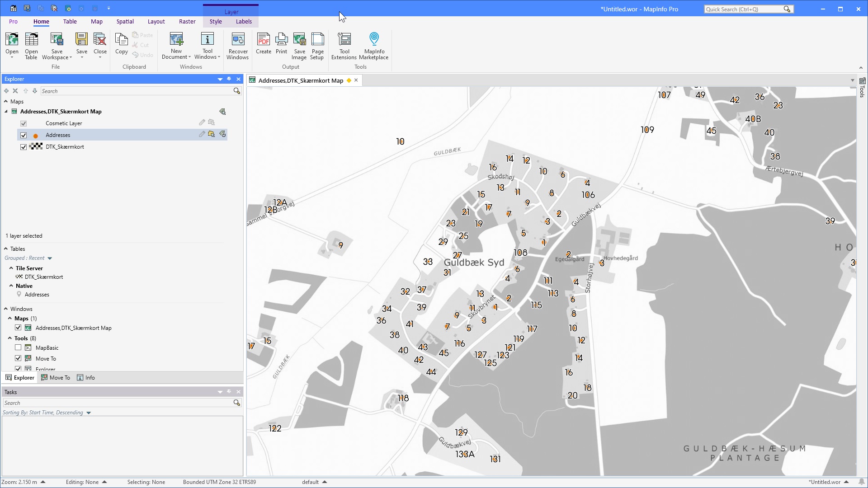Image resolution: width=868 pixels, height=488 pixels.
Task: Open the Pro menu tab
Action: click(x=13, y=21)
